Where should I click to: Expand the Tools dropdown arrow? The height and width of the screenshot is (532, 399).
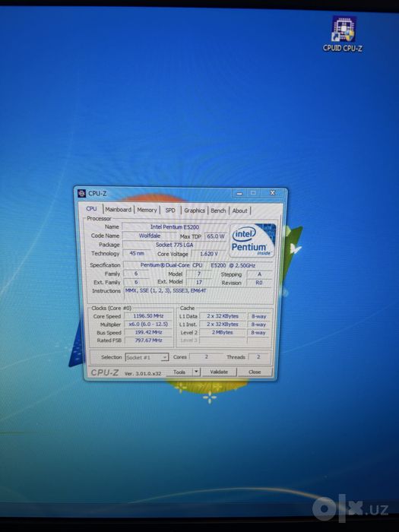196,372
